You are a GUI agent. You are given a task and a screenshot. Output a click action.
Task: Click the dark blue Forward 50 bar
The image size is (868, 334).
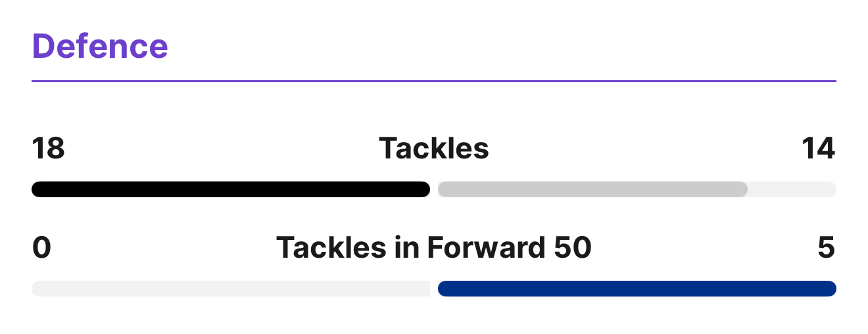click(x=637, y=289)
